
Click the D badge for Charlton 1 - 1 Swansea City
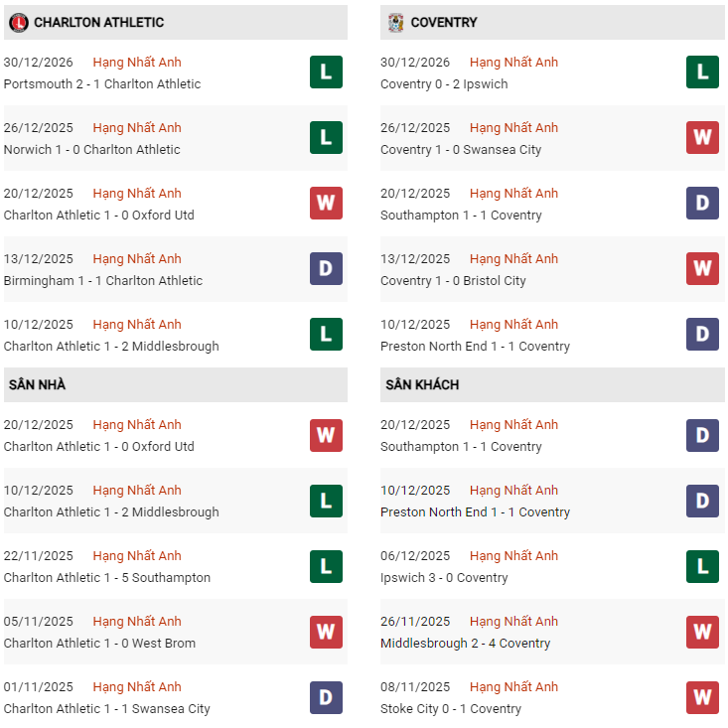[326, 697]
